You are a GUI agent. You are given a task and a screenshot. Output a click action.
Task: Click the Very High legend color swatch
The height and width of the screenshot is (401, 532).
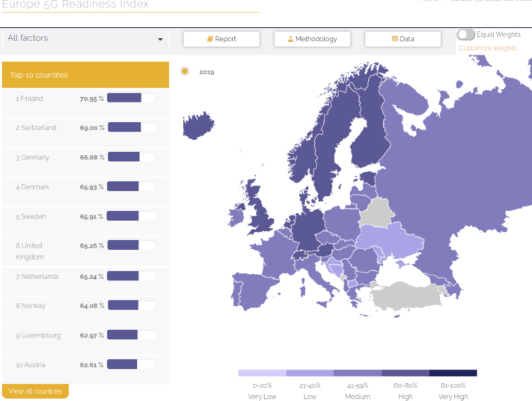pyautogui.click(x=453, y=373)
